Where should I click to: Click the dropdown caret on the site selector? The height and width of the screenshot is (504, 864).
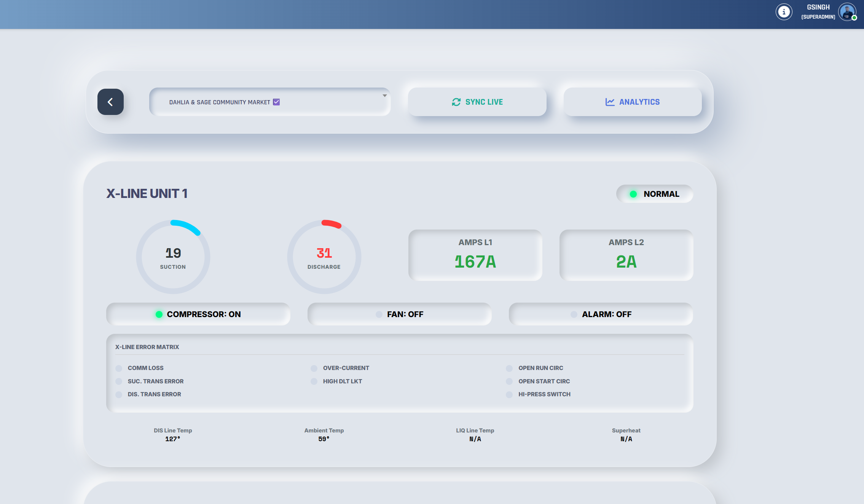click(x=384, y=96)
